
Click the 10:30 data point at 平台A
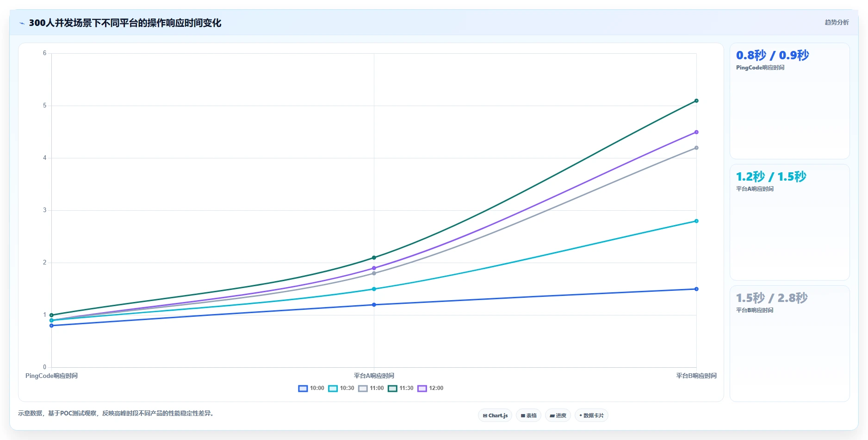[374, 289]
